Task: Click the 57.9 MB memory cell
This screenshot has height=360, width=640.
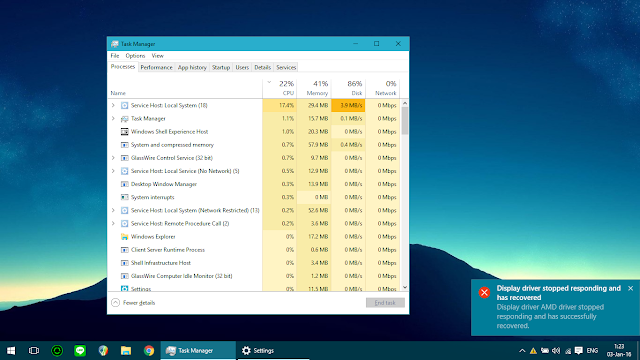Action: (x=314, y=145)
